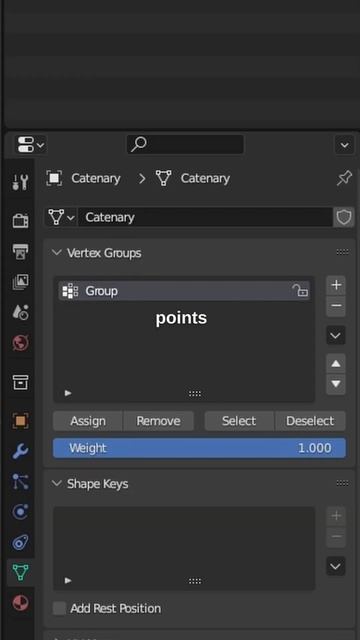This screenshot has height=640, width=360.
Task: Open the Particles properties tab
Action: 20,482
